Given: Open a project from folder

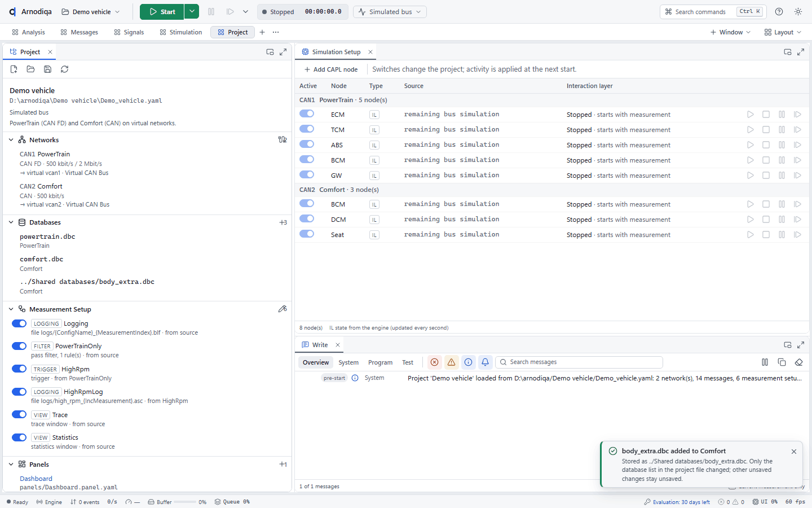Looking at the screenshot, I should [x=31, y=69].
